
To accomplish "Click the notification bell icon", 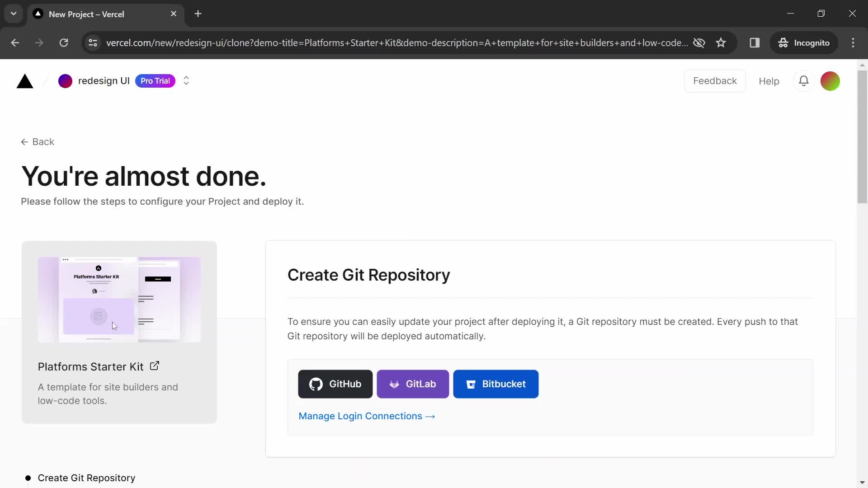I will 804,80.
